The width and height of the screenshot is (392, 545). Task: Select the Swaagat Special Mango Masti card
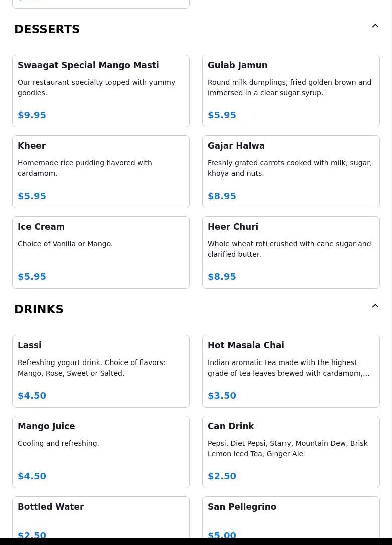(101, 91)
